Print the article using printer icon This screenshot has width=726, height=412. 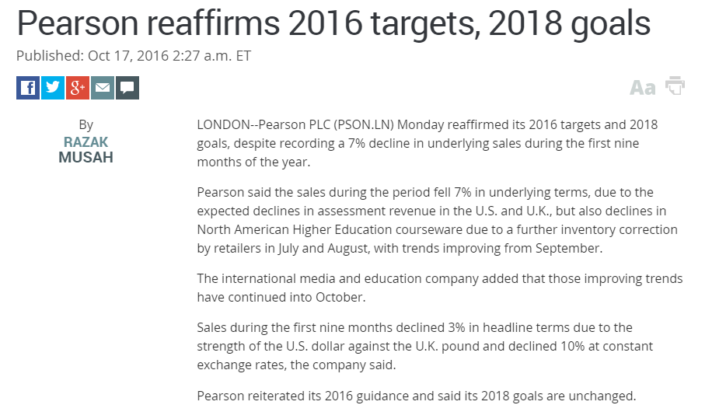[x=676, y=86]
